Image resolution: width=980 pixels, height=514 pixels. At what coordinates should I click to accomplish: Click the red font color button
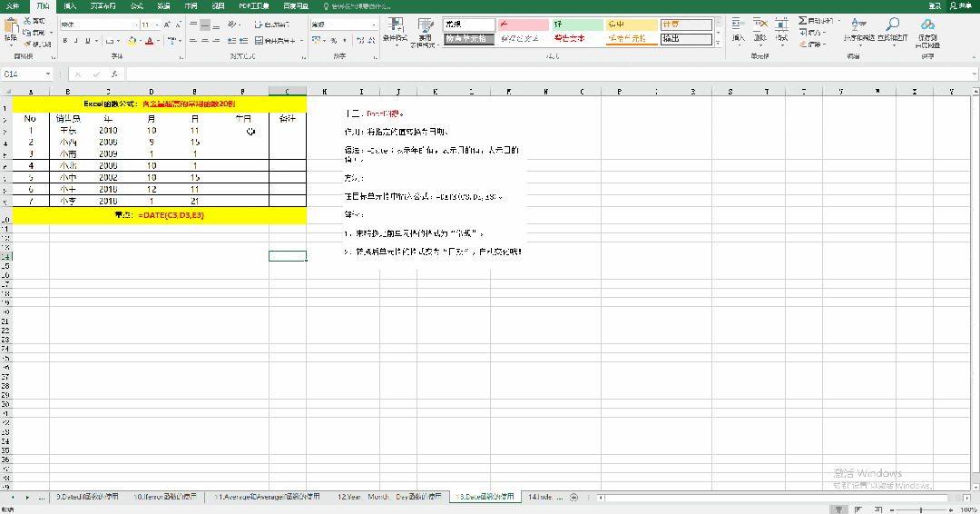coord(150,41)
